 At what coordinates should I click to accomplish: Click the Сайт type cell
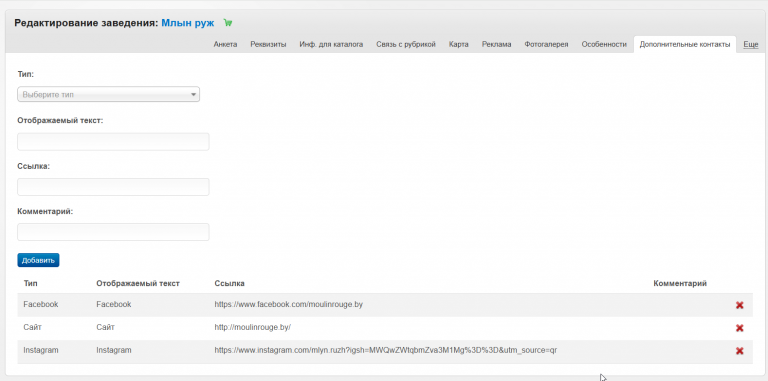pos(32,327)
